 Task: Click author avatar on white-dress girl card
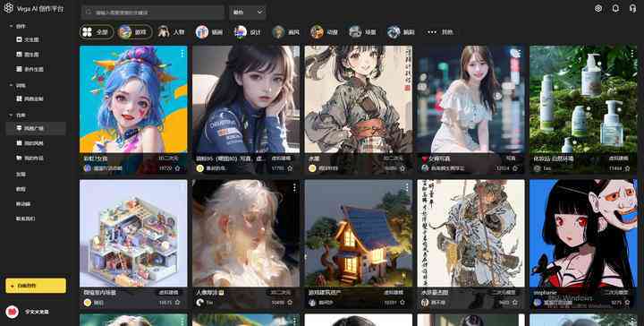tap(425, 168)
